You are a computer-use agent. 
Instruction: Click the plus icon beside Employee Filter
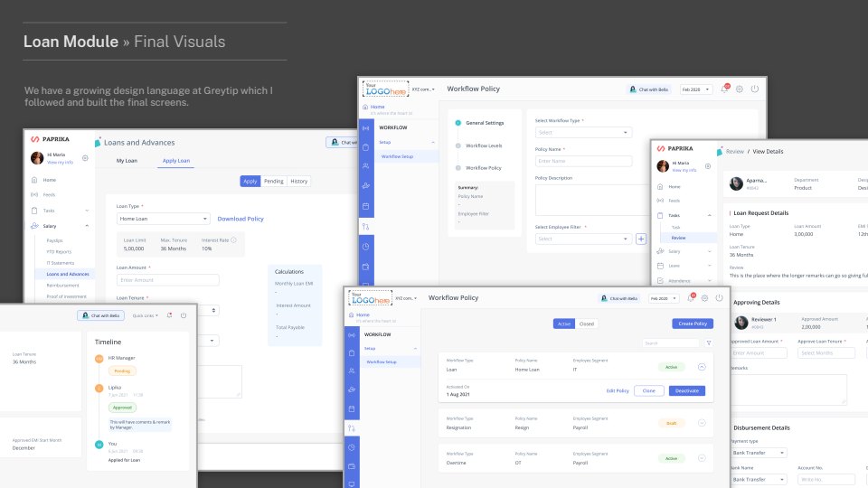click(x=641, y=239)
